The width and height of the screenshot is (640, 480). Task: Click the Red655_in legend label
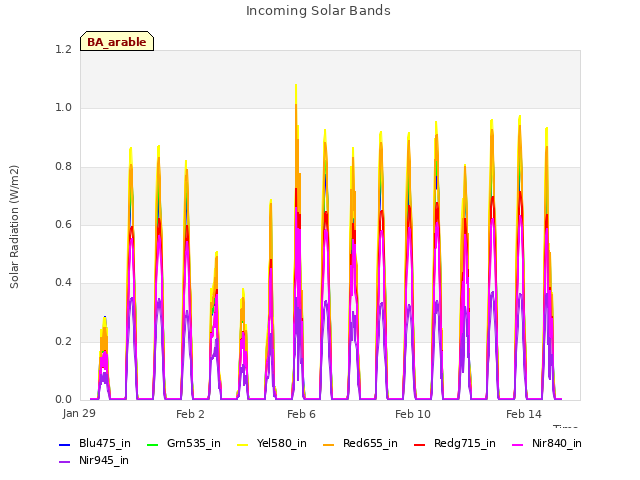pos(370,443)
